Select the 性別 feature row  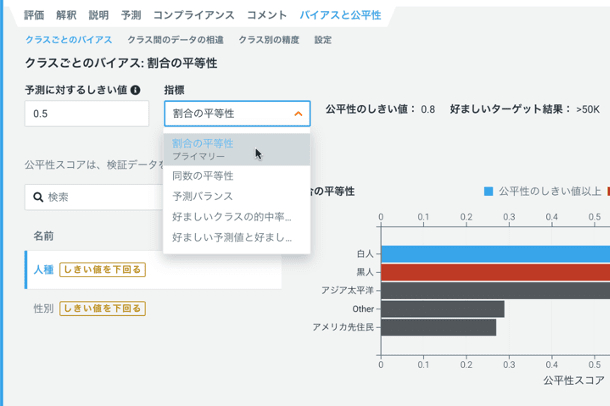[x=43, y=308]
